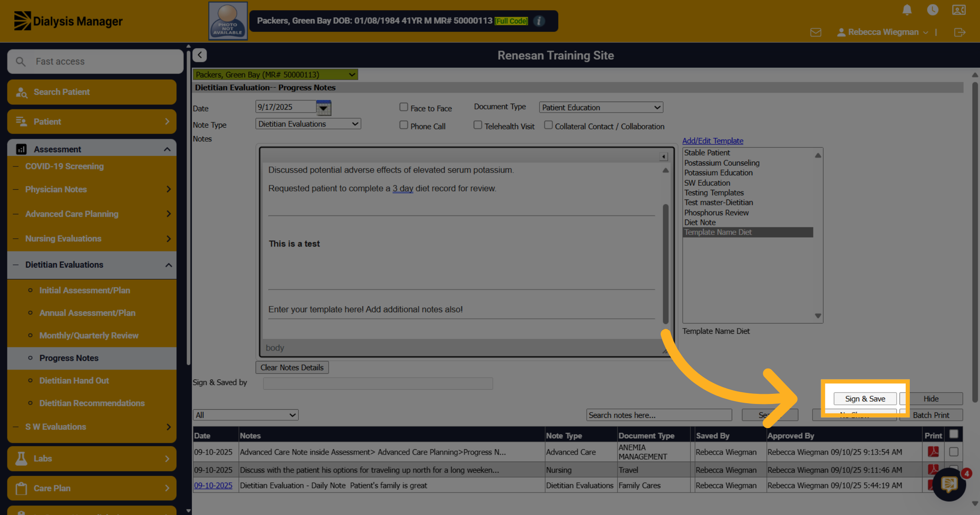Screen dimensions: 980x515
Task: Open Monthly/Quarterly Review menu item
Action: click(x=89, y=335)
